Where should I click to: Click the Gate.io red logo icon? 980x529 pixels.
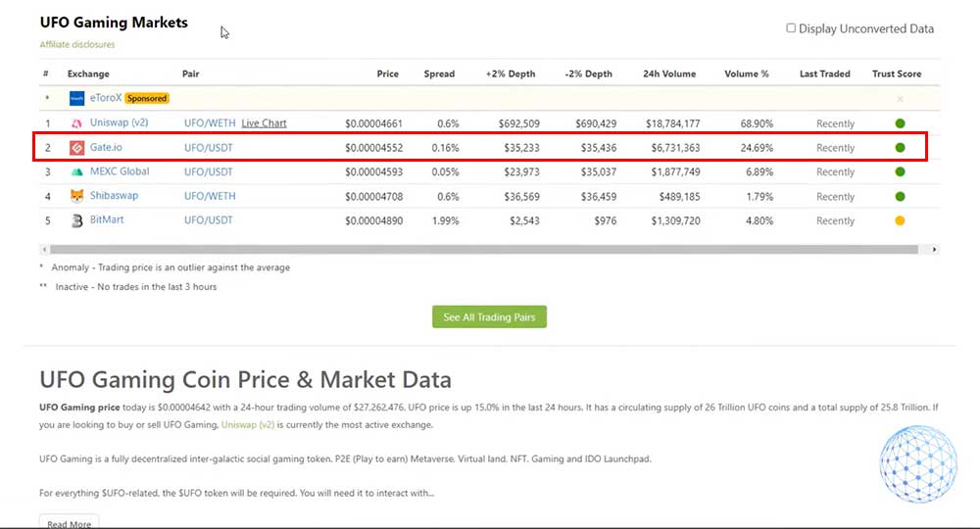[x=76, y=148]
